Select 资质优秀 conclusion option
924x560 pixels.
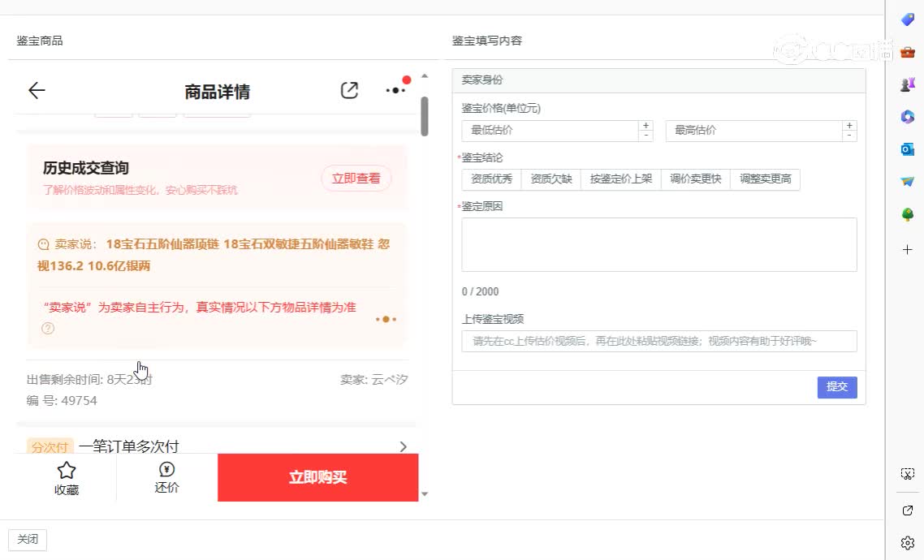click(x=491, y=179)
